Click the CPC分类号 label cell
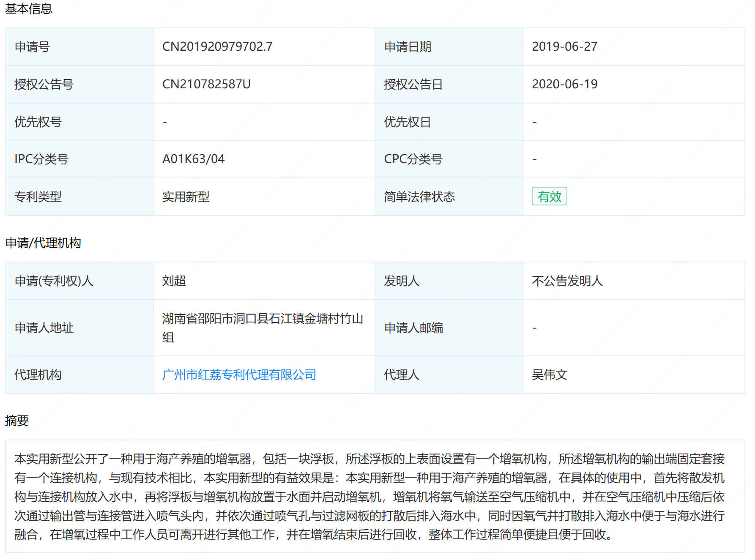Screen dimensions: 755x560 pyautogui.click(x=449, y=159)
